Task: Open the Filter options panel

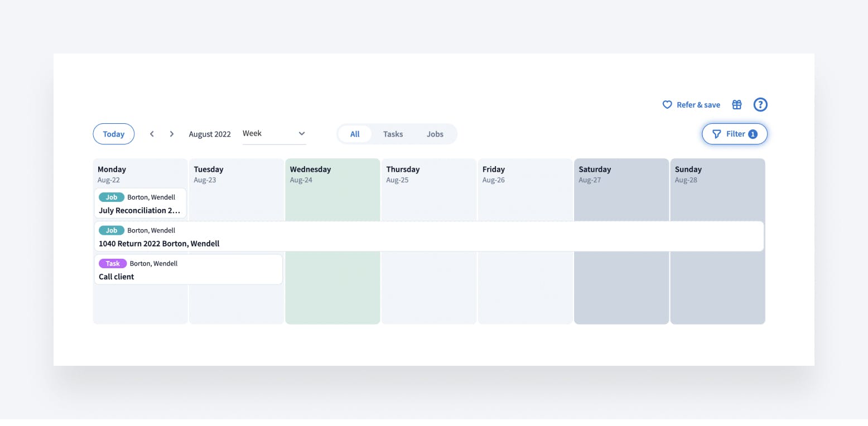Action: [735, 134]
